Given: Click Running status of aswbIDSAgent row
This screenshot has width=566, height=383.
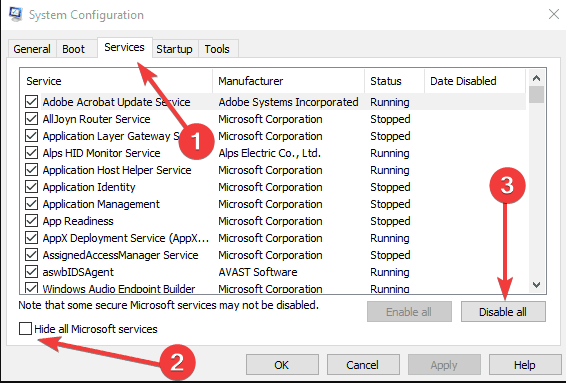Looking at the screenshot, I should (x=390, y=272).
